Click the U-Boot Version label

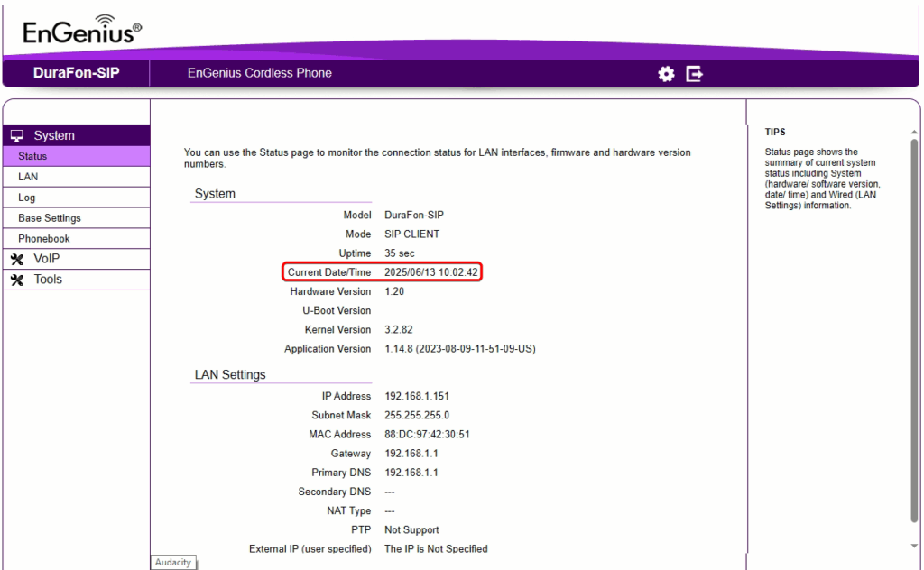(x=337, y=310)
